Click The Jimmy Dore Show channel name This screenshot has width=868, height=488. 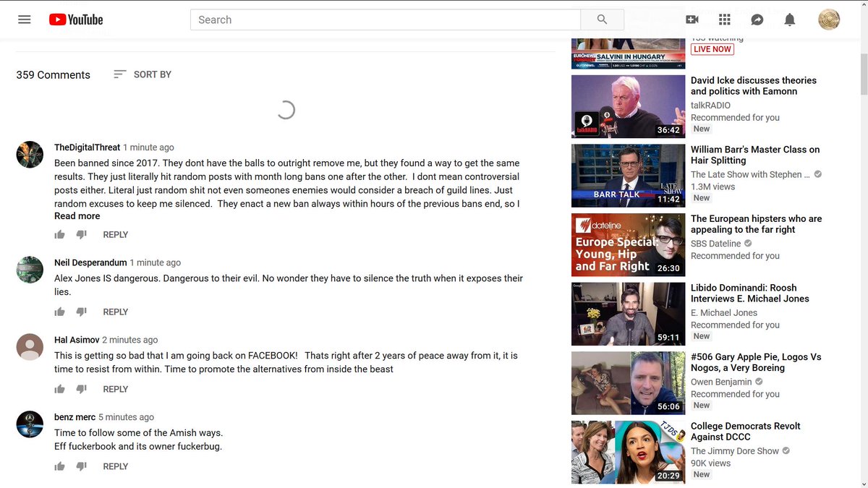[x=735, y=451]
